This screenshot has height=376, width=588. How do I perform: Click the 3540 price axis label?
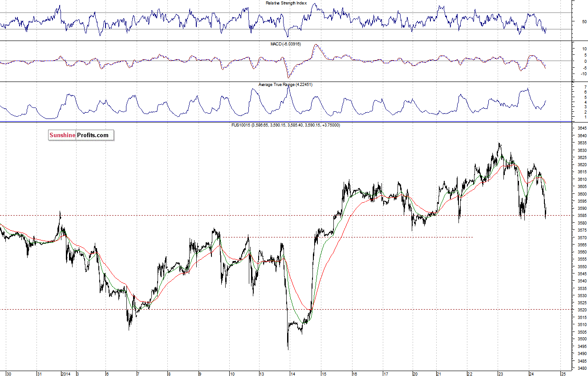pyautogui.click(x=582, y=281)
